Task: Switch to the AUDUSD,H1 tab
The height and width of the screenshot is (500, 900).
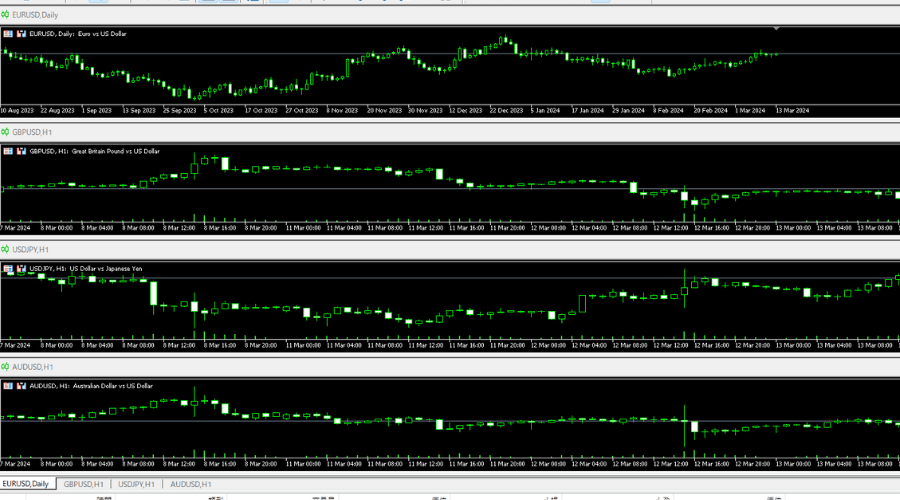Action: (x=190, y=484)
